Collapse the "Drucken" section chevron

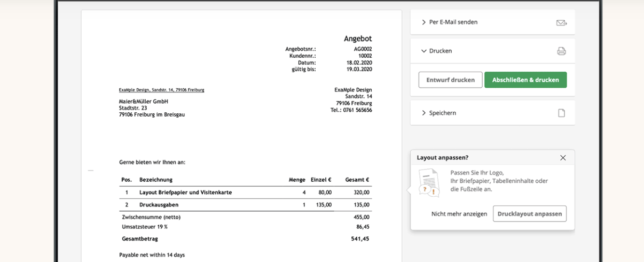[x=424, y=51]
